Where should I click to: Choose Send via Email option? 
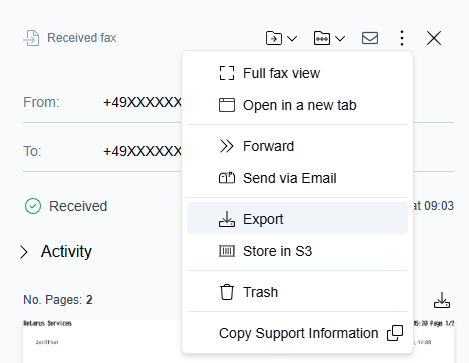coord(297,178)
